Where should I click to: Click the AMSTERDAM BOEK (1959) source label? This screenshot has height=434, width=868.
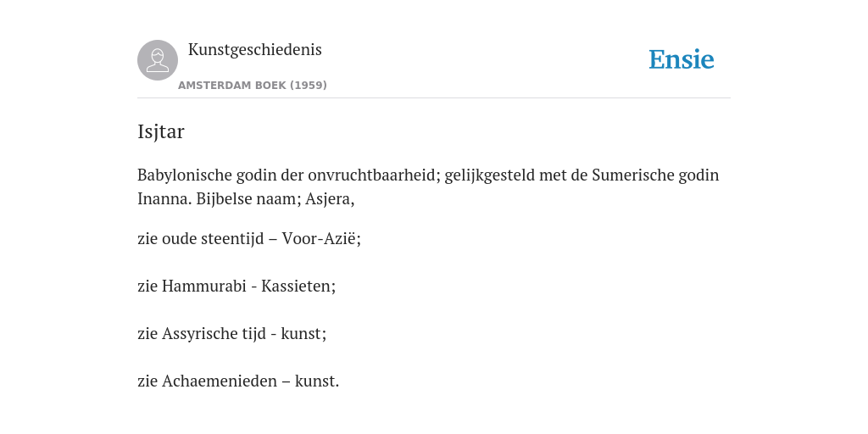(x=253, y=86)
